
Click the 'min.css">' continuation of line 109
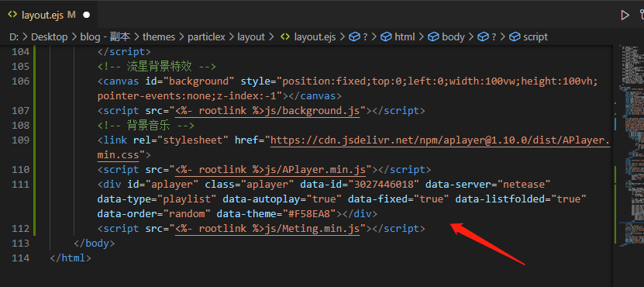pyautogui.click(x=124, y=155)
